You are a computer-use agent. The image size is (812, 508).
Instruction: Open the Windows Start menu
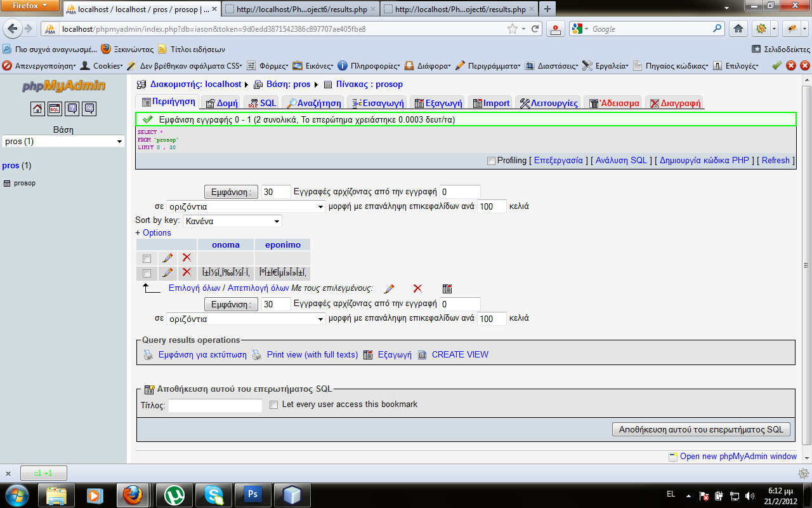click(x=16, y=495)
